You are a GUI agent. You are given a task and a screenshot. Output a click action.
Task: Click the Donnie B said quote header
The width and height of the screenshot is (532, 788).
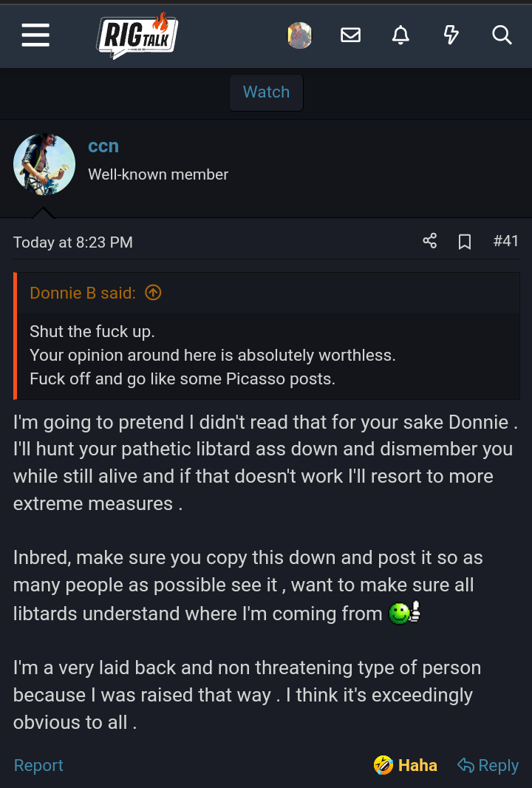(83, 293)
